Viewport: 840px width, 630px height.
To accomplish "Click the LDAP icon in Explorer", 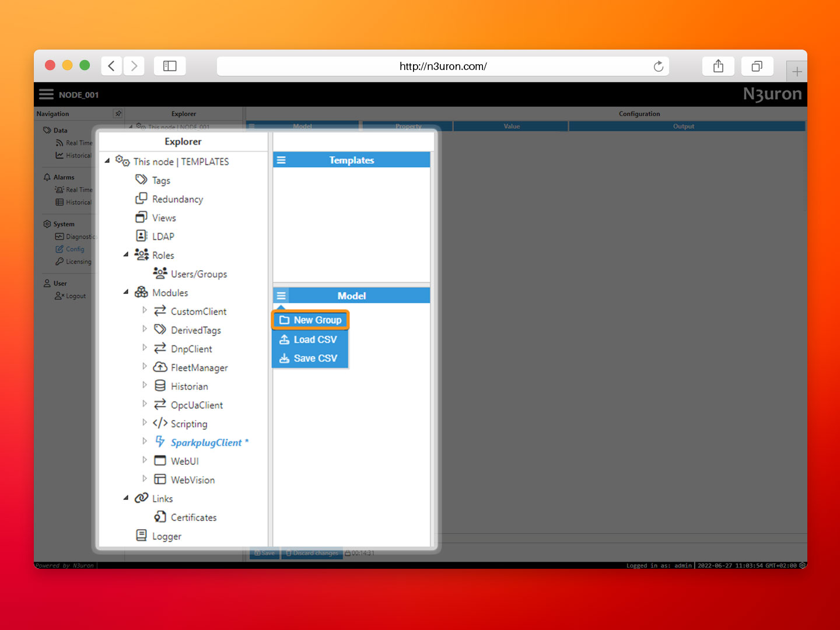I will [x=141, y=236].
